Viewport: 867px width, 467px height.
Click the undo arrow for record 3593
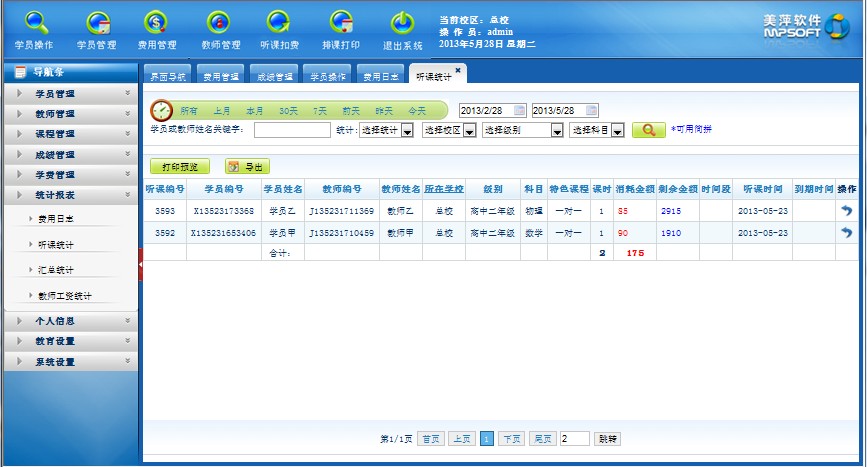click(x=846, y=211)
